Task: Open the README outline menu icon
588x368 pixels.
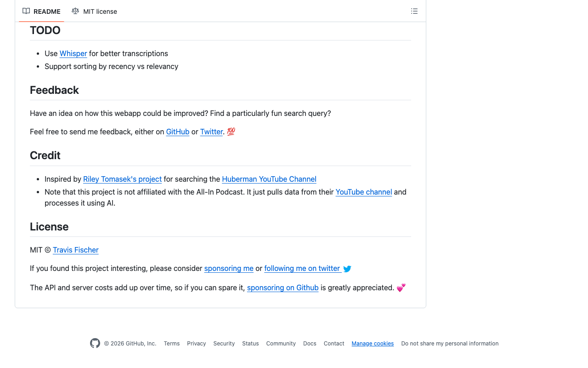Action: click(414, 11)
